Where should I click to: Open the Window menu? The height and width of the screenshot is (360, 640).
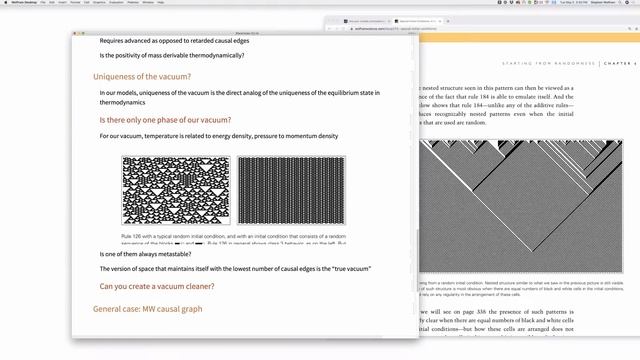click(x=148, y=2)
